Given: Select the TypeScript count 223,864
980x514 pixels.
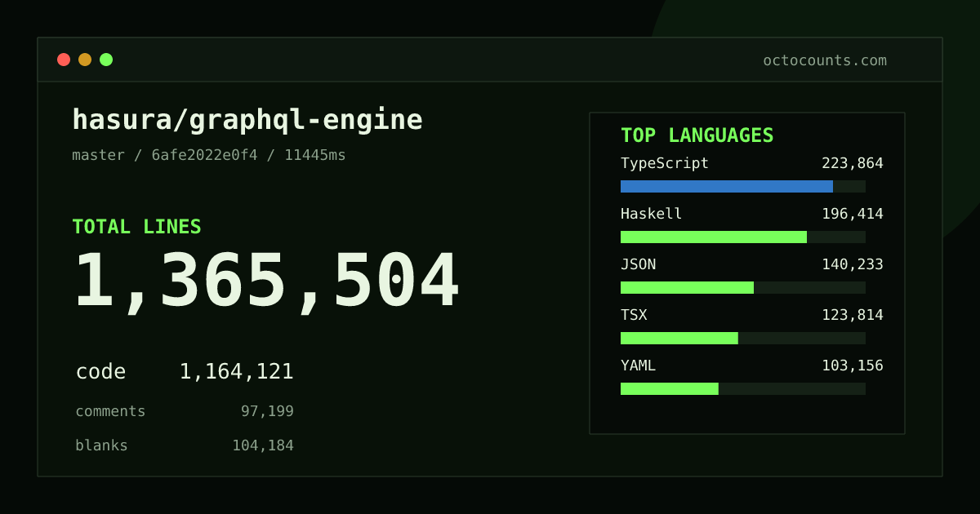Looking at the screenshot, I should 853,163.
